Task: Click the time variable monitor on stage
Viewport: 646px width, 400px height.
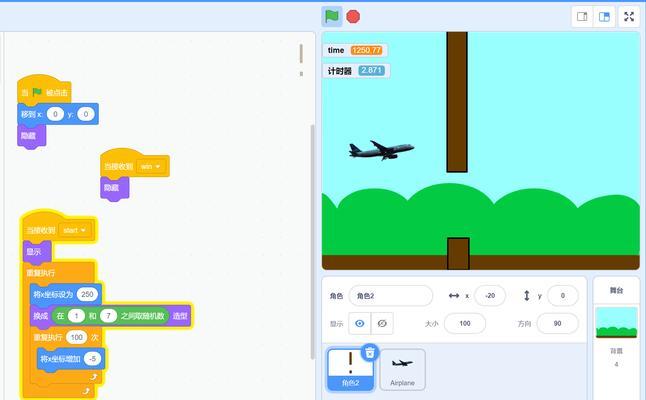Action: [x=355, y=50]
